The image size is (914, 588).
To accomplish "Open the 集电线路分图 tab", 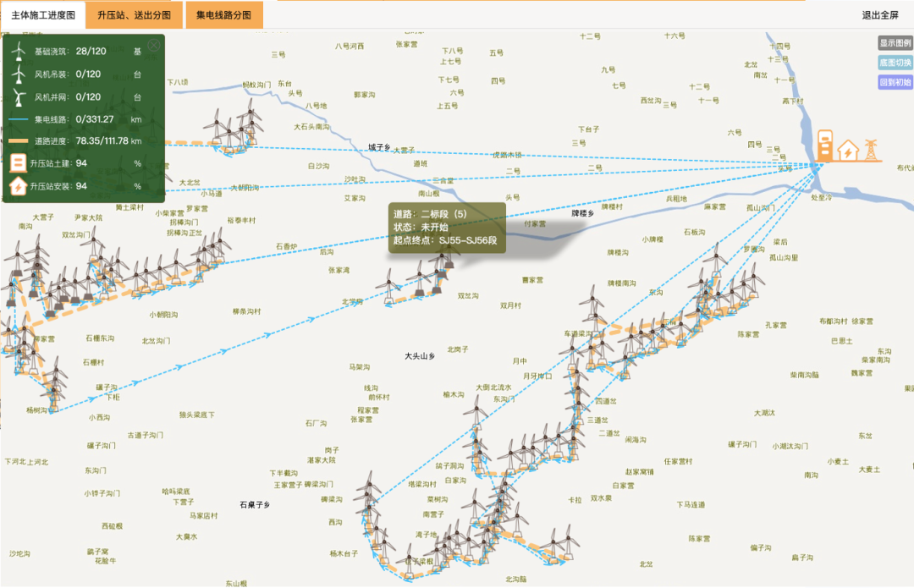I will pos(223,15).
